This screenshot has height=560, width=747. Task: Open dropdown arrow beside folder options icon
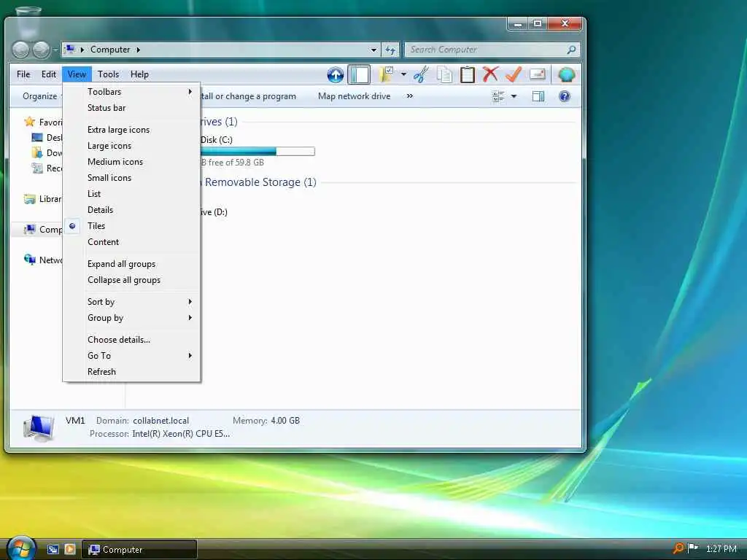click(x=403, y=74)
